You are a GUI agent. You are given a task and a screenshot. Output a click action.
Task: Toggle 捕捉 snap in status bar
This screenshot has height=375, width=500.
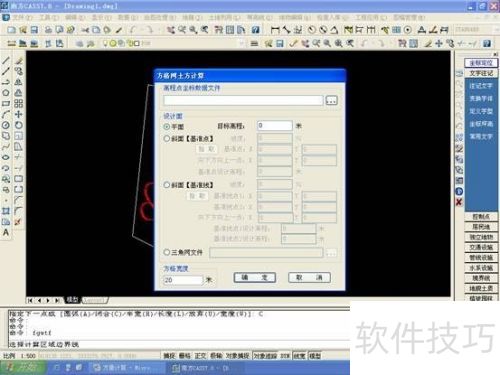[169, 356]
